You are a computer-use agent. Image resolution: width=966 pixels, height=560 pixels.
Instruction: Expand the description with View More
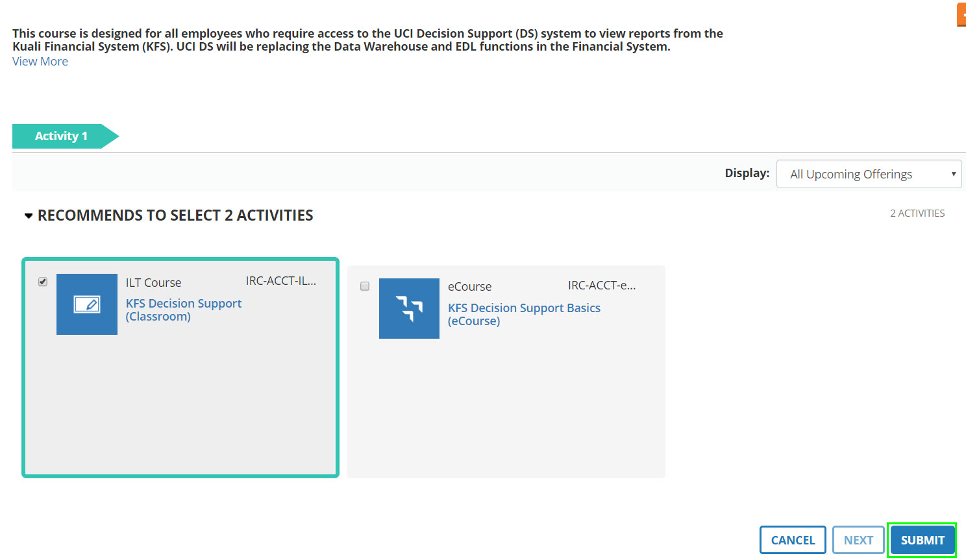[40, 62]
